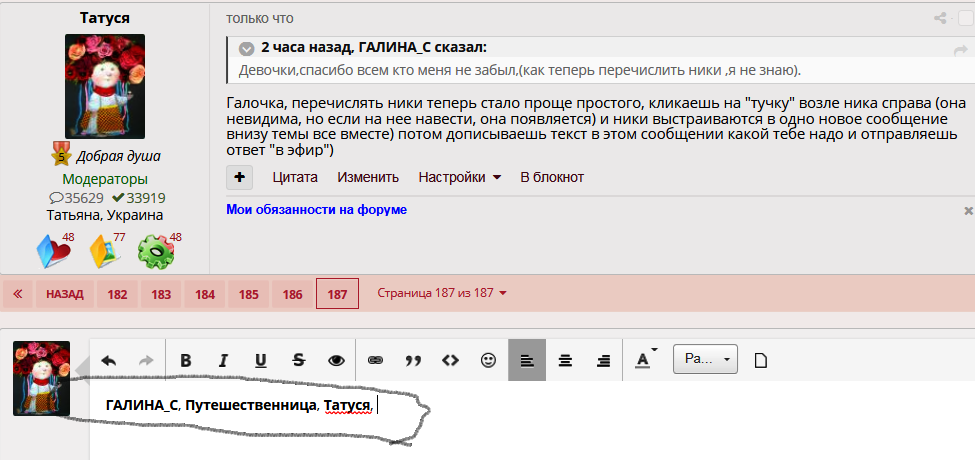Insert a link using chain icon
975x460 pixels.
[375, 360]
